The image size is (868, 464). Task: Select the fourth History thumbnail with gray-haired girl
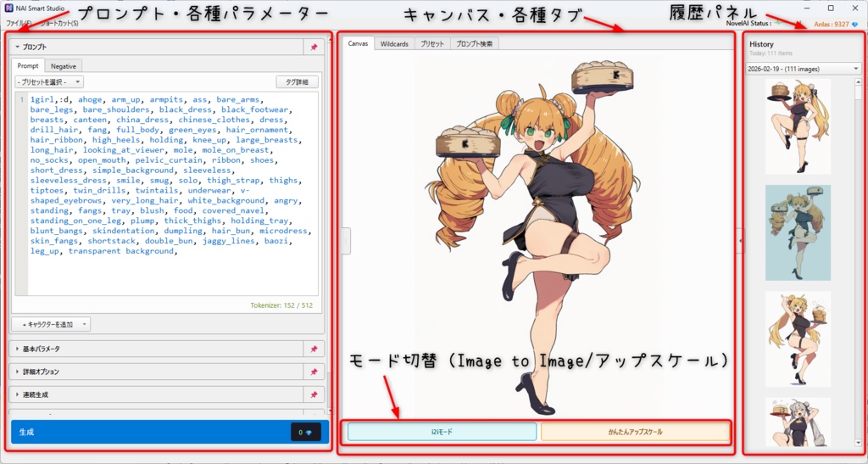798,422
